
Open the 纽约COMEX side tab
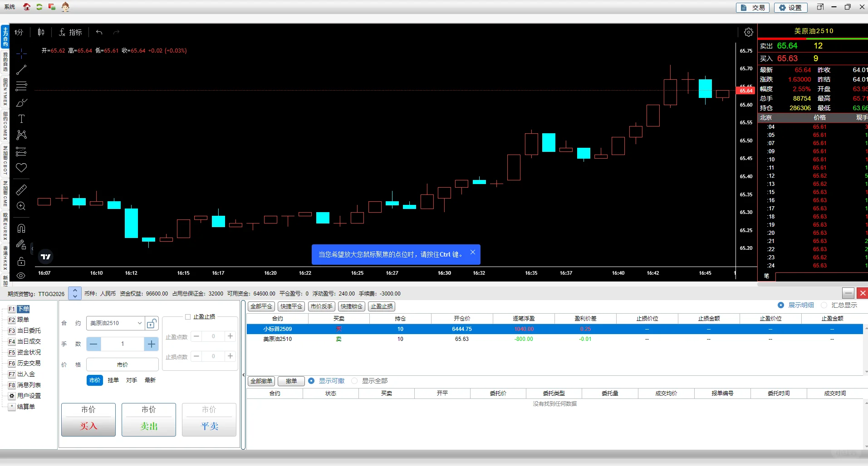[5, 126]
